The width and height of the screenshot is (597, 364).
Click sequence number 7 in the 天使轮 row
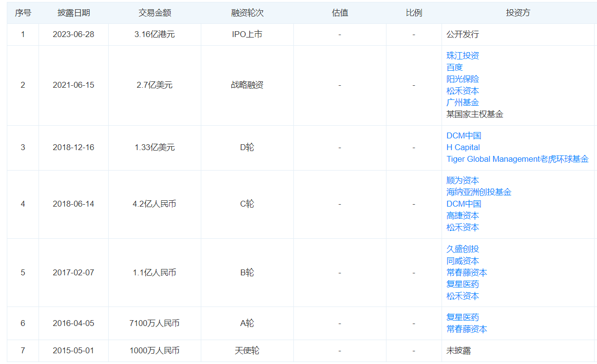[x=23, y=351]
